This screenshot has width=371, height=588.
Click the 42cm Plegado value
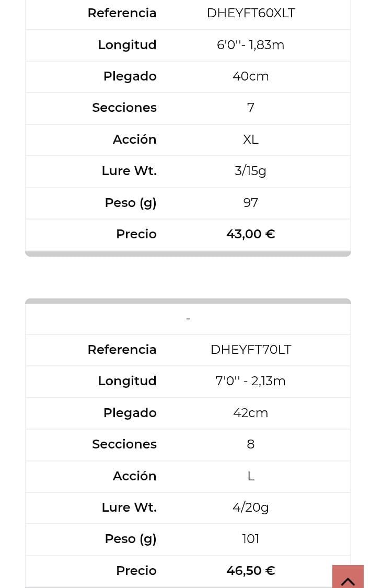pos(251,413)
